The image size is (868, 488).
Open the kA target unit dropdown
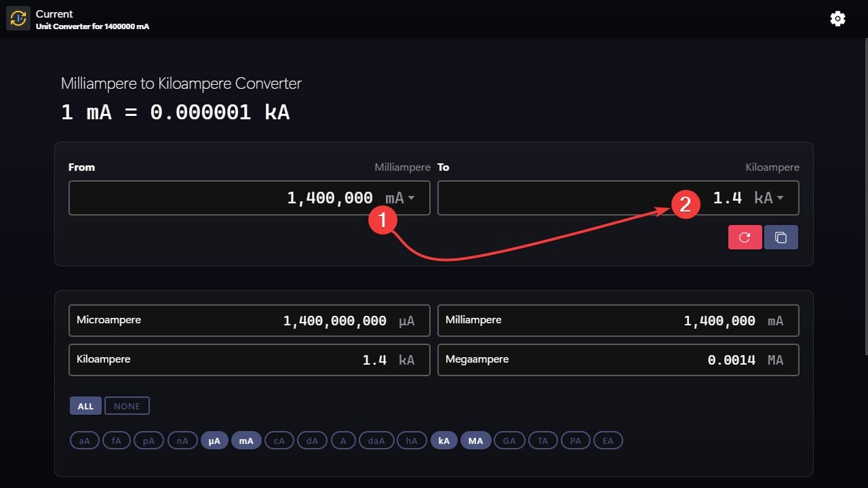point(769,198)
